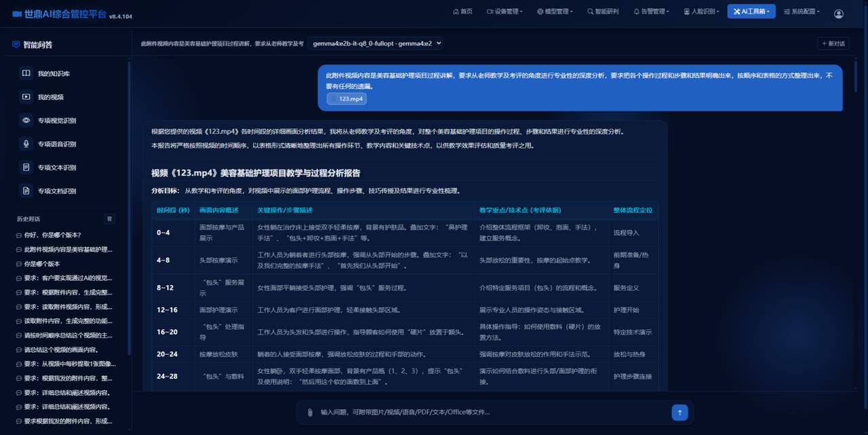Click the 特定技术演示 table cell
This screenshot has width=868, height=435.
tap(633, 332)
